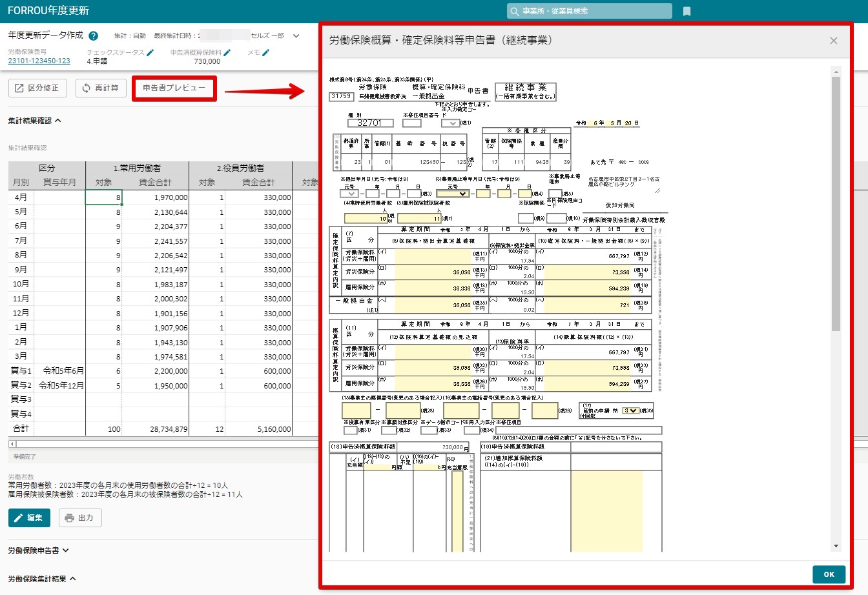Select the 賞与3 row label

(x=21, y=399)
